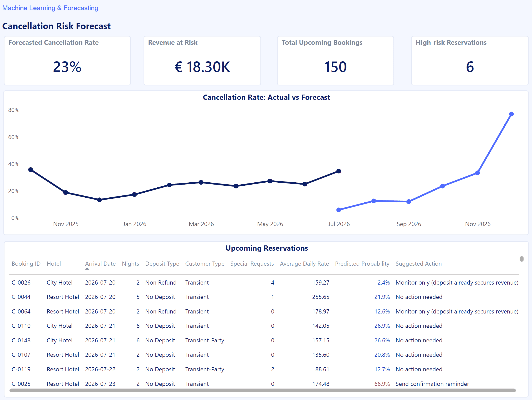Select booking ID C-0119 cell
532x400 pixels.
point(21,369)
